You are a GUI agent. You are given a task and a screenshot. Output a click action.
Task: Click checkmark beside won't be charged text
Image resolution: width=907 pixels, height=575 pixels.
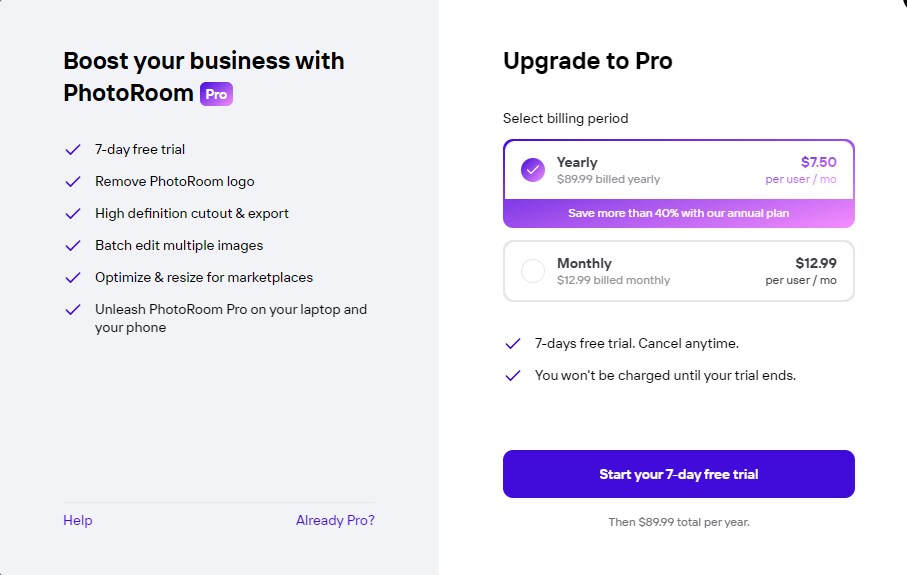[513, 376]
